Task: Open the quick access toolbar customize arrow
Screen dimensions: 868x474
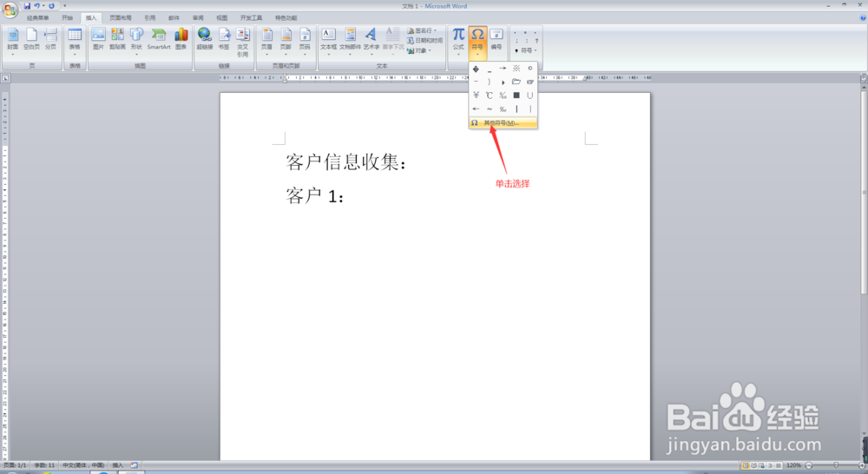Action: tap(65, 6)
